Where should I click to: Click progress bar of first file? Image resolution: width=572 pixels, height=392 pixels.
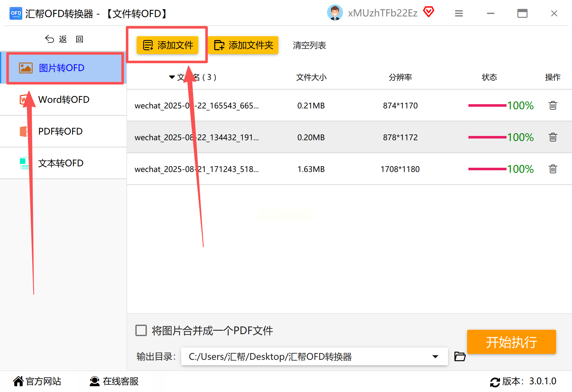pyautogui.click(x=487, y=105)
